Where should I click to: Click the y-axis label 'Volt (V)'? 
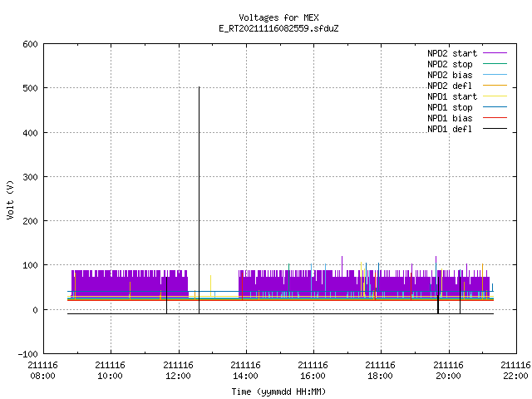coord(10,199)
